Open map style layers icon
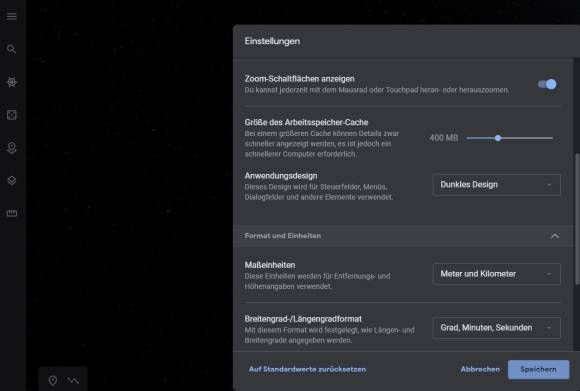 click(x=11, y=181)
